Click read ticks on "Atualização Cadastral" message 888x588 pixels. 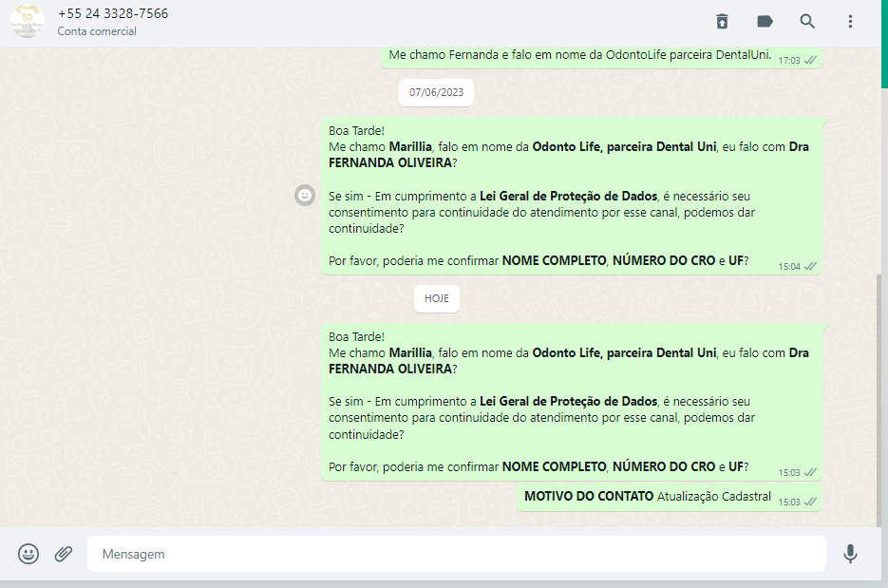810,502
